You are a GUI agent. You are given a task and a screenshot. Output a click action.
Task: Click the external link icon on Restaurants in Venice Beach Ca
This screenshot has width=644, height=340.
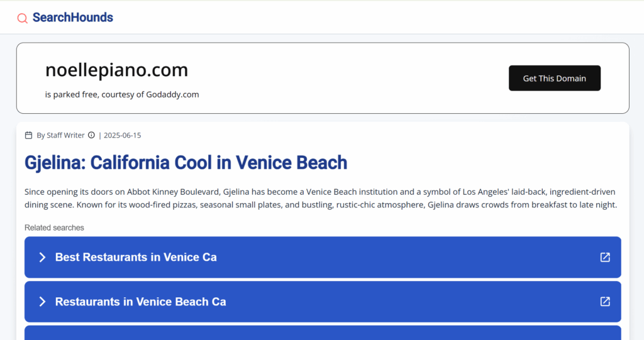[605, 302]
